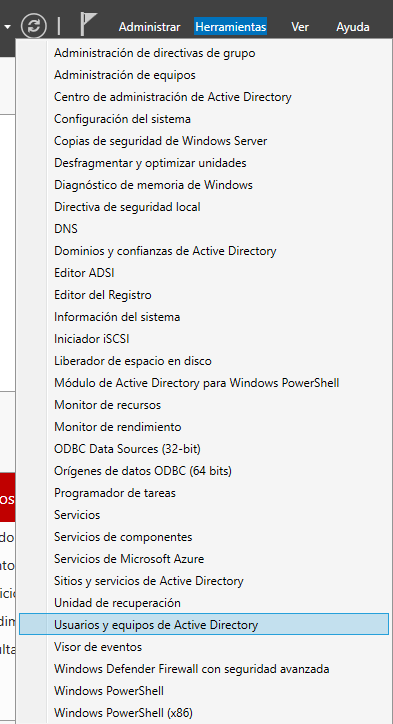
Task: Open the Ayuda menu
Action: [352, 27]
